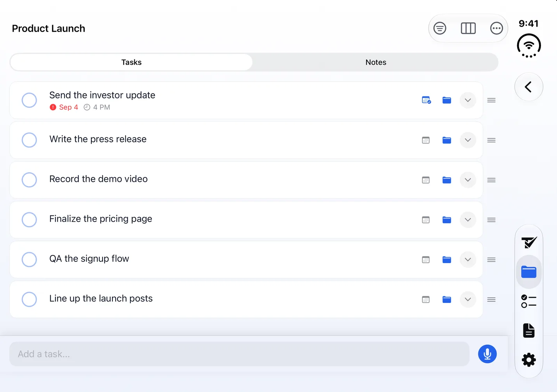The width and height of the screenshot is (557, 392).
Task: Mark Write the press release complete
Action: 29,140
